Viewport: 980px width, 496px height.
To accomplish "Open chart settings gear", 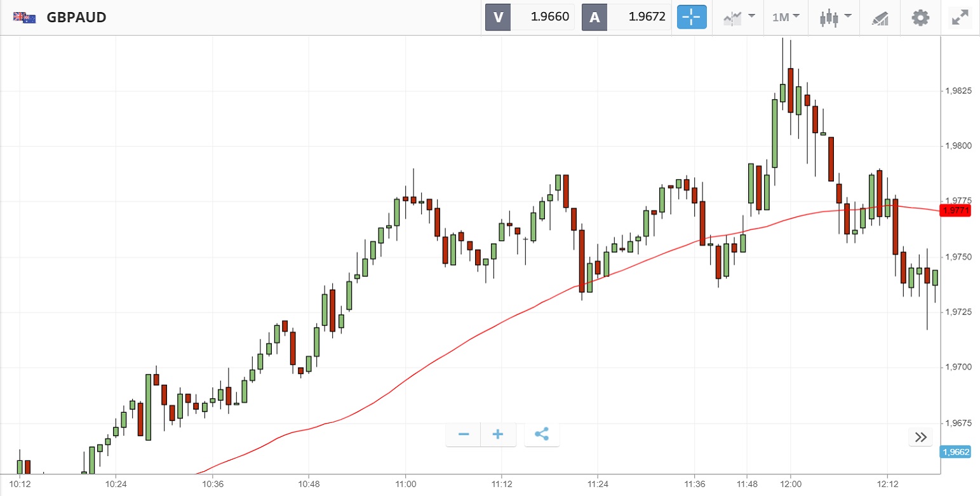I will (x=920, y=17).
